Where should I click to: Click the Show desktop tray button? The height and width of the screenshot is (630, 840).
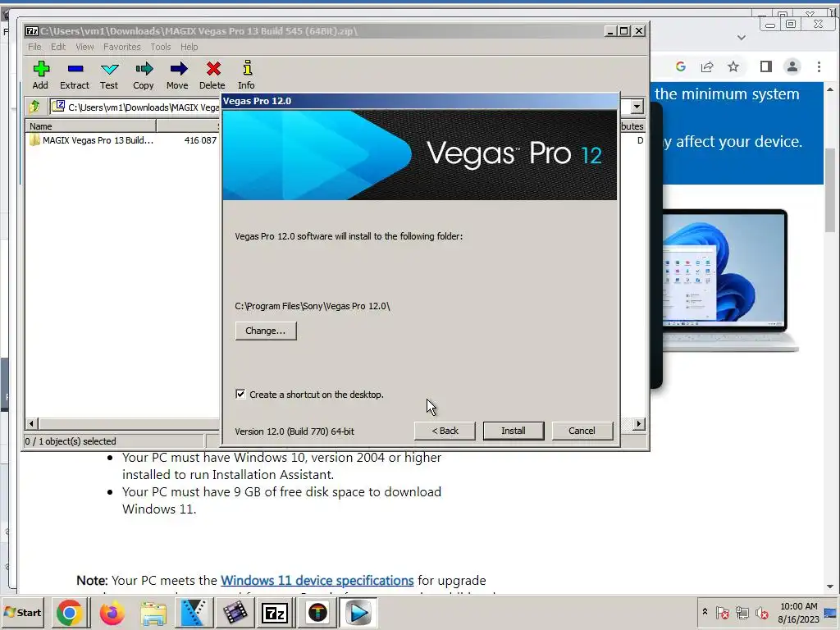click(x=832, y=612)
